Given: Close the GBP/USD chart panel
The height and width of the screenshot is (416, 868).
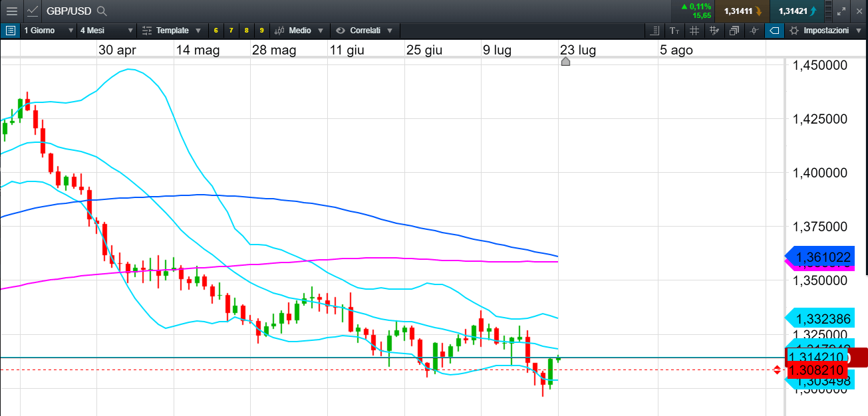Looking at the screenshot, I should point(859,11).
